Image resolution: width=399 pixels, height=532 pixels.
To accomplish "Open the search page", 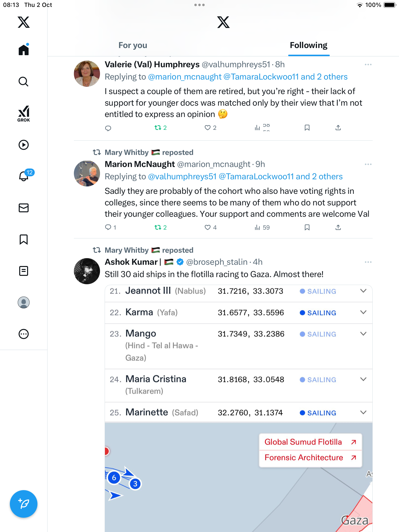I will 24,82.
